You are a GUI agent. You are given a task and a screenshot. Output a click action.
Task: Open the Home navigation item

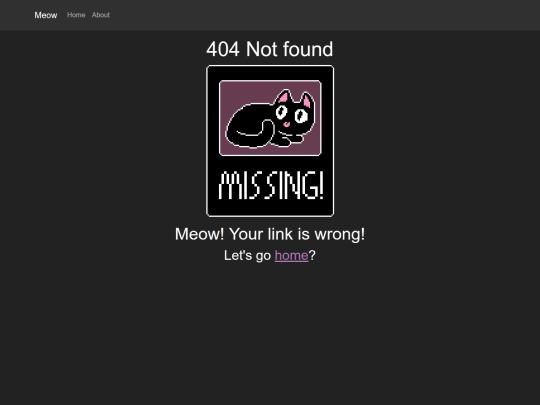pyautogui.click(x=76, y=15)
